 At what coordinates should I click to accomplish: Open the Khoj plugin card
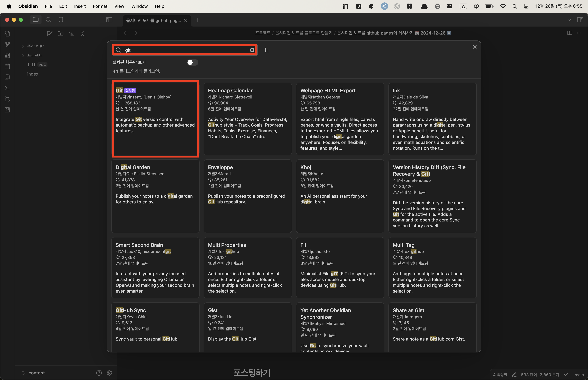pos(340,196)
